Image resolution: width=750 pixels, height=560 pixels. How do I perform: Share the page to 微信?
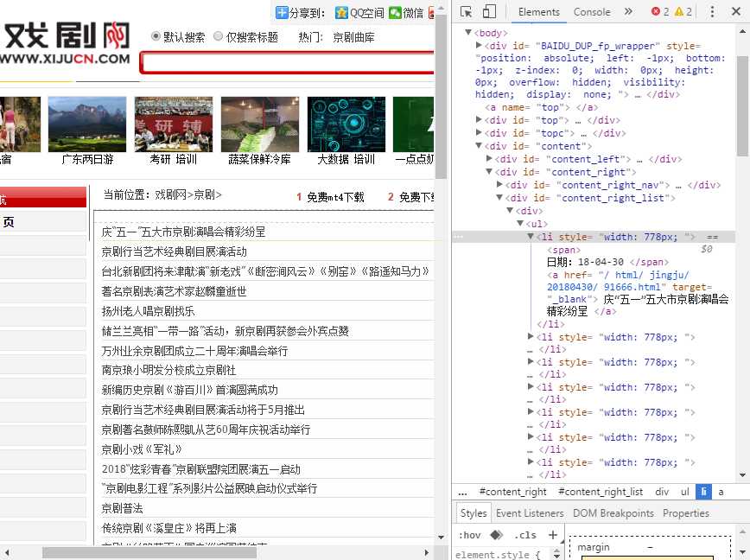(x=406, y=12)
